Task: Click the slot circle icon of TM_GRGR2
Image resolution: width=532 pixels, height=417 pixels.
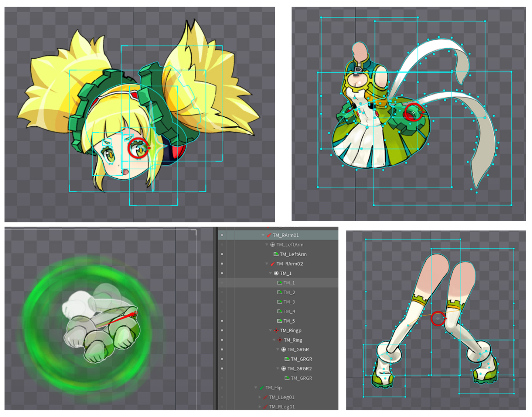Action: click(284, 369)
